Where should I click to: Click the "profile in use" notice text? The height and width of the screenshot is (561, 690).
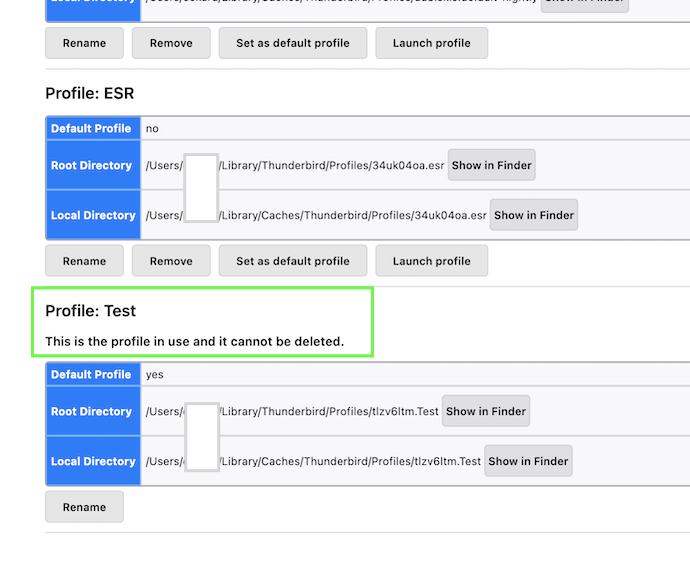point(194,342)
